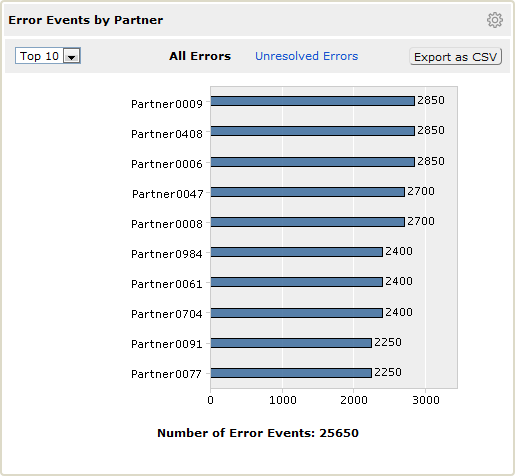Expand the Top 10 dropdown arrow
The height and width of the screenshot is (476, 515).
point(71,56)
